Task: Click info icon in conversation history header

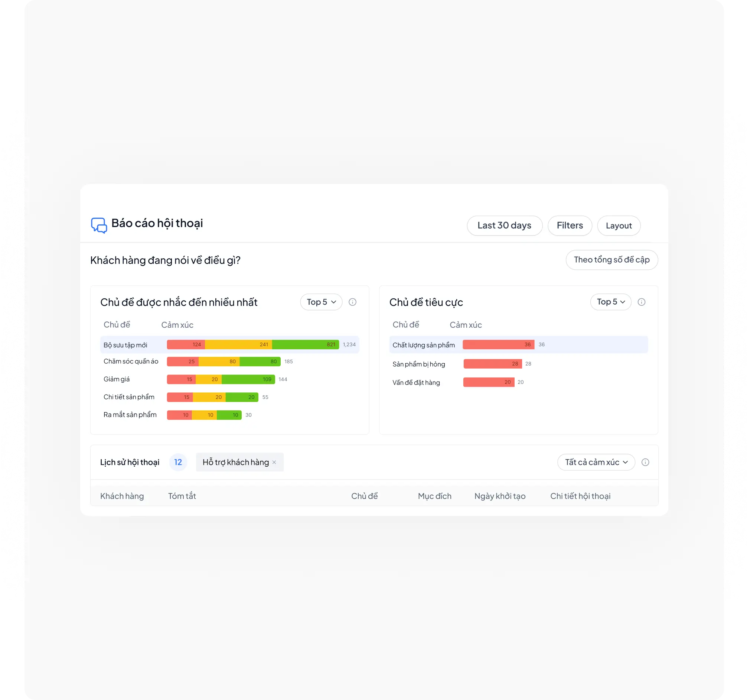Action: click(645, 462)
